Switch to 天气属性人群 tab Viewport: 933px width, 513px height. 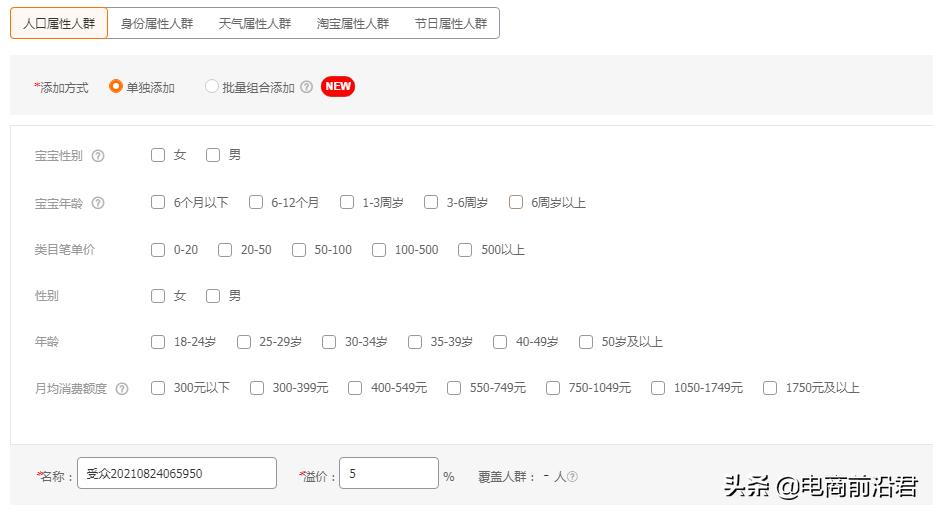tap(255, 23)
